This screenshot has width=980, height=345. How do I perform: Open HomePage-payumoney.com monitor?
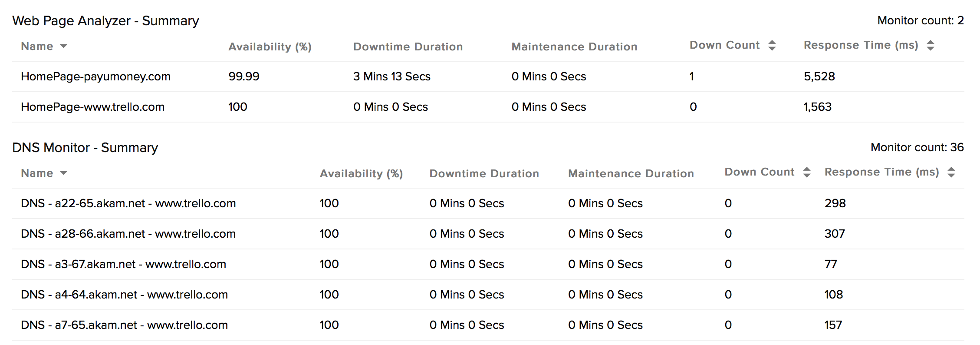(x=95, y=76)
